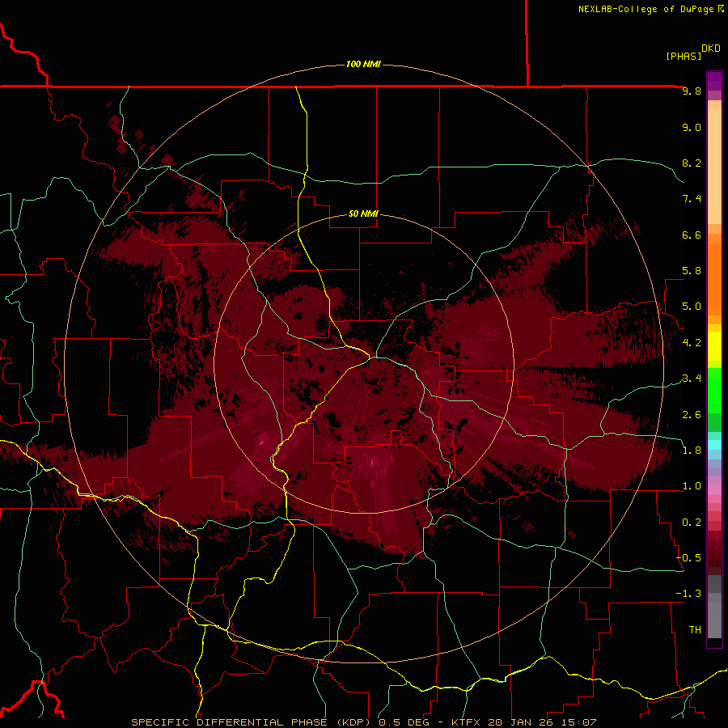Click the 9.0 value on the color scale
Viewport: 728px width, 728px height.
point(692,127)
